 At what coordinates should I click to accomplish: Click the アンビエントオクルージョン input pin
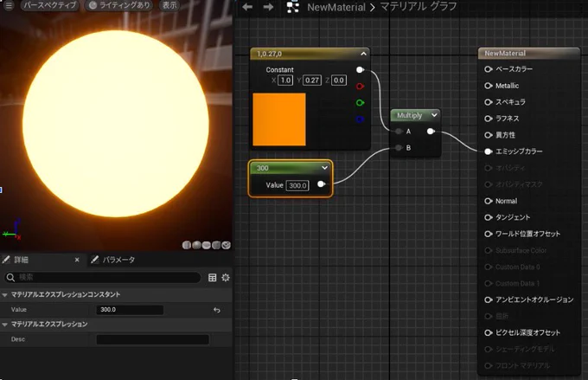(488, 299)
